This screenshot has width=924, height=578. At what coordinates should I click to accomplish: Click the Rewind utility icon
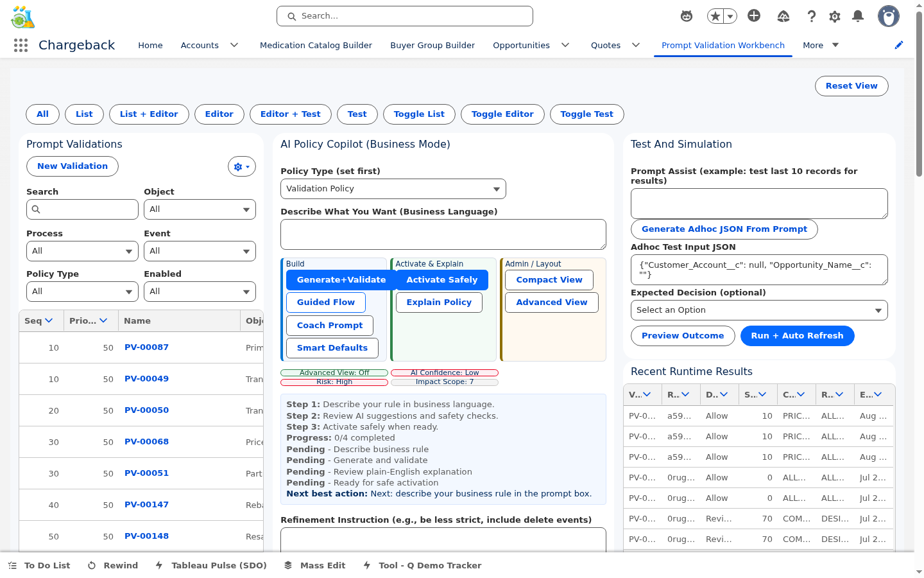pyautogui.click(x=92, y=565)
